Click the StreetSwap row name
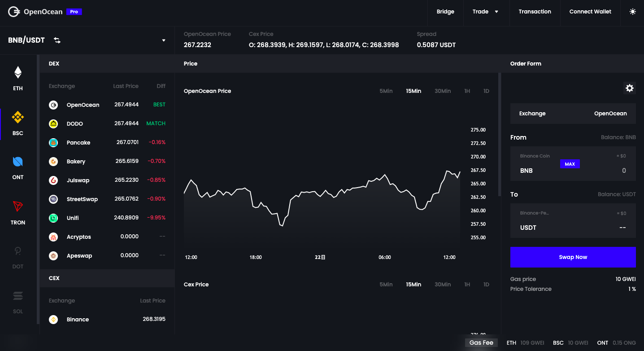 pyautogui.click(x=82, y=199)
